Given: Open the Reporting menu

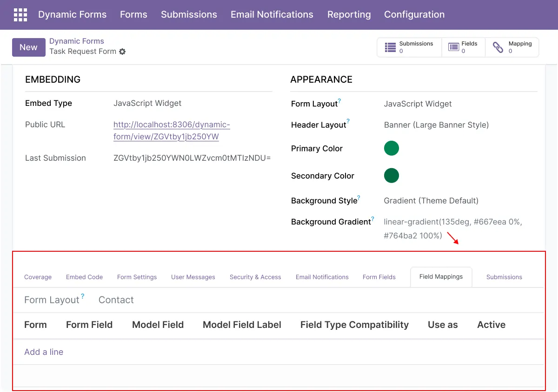Looking at the screenshot, I should (x=349, y=15).
